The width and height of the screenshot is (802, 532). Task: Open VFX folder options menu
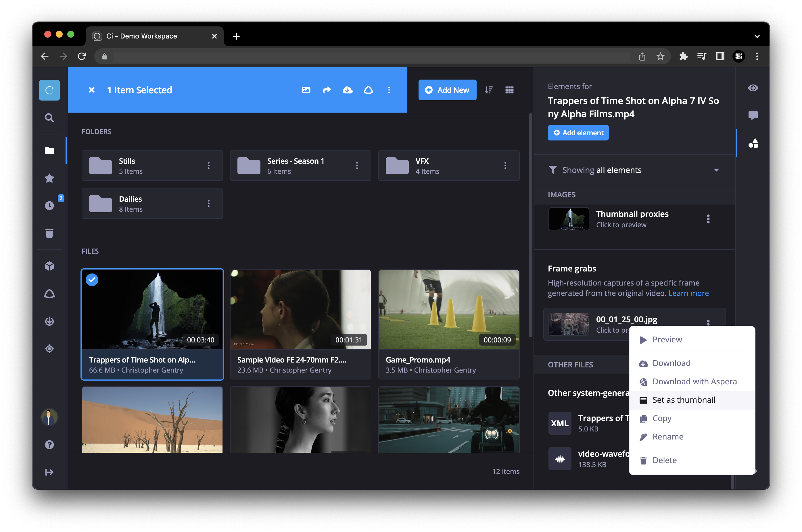pos(505,165)
